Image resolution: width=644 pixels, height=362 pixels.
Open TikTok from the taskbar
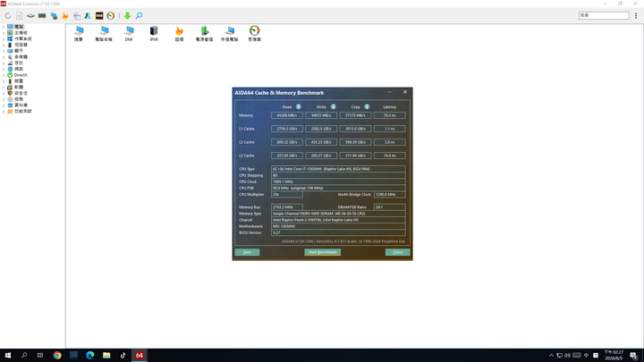[x=123, y=356]
